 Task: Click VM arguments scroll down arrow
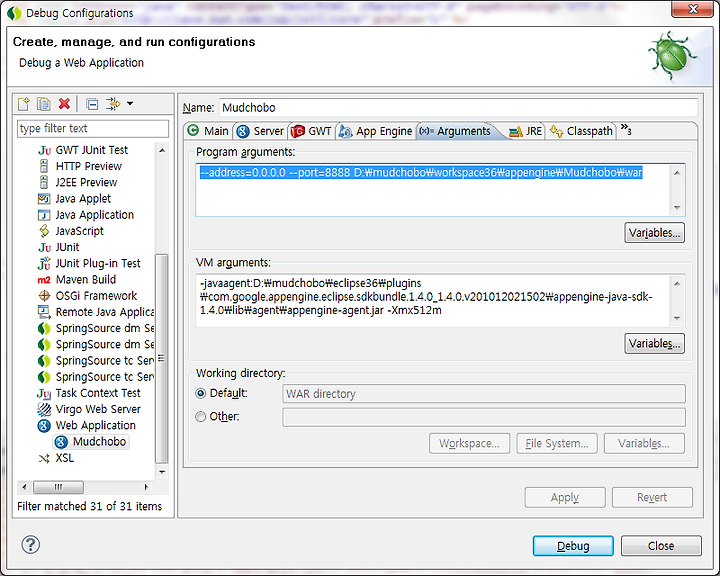tap(677, 318)
